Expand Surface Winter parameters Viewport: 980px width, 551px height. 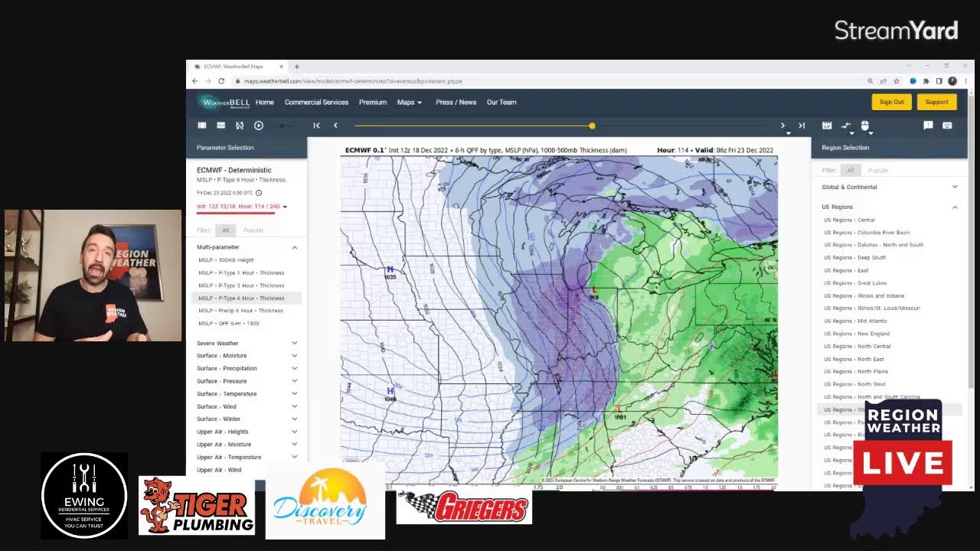tap(295, 419)
